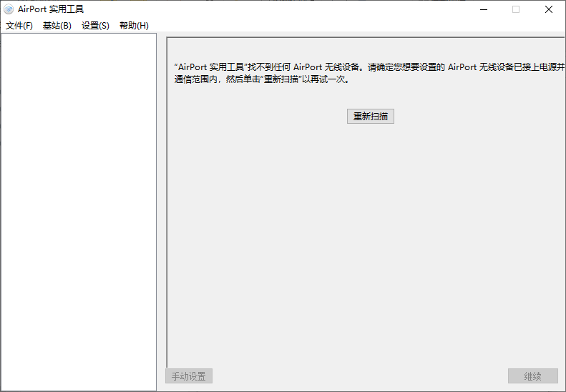Minimize the AirPort 实用工具 window

pyautogui.click(x=484, y=9)
